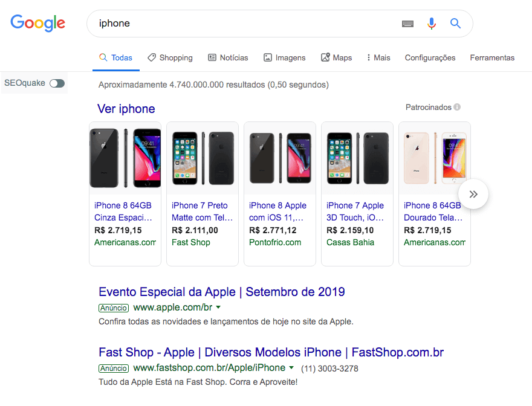The height and width of the screenshot is (406, 532).
Task: Click the Pontofrio iPhone 8 product image
Action: [x=280, y=158]
